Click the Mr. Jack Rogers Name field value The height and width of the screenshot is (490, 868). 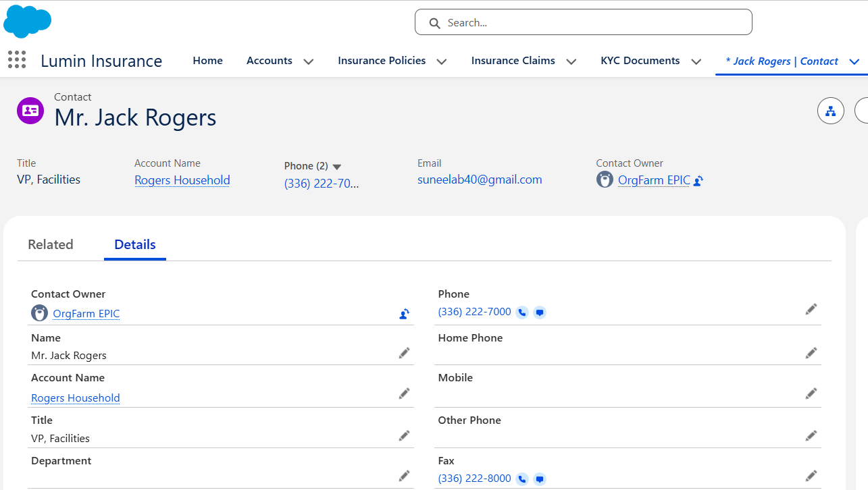click(x=69, y=356)
